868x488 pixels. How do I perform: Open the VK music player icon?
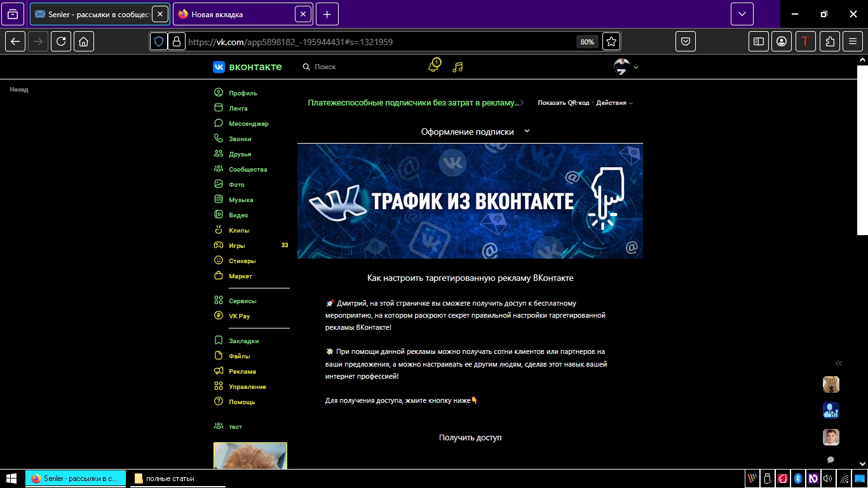(458, 67)
